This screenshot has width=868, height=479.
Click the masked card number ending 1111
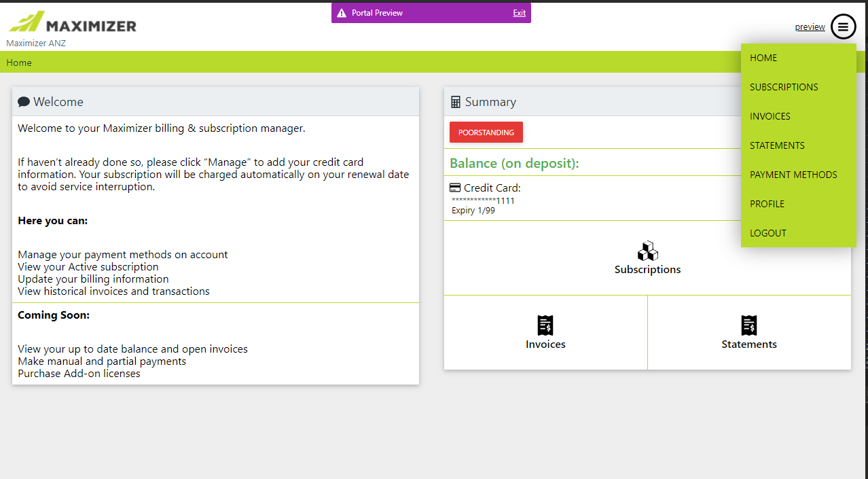(x=483, y=201)
